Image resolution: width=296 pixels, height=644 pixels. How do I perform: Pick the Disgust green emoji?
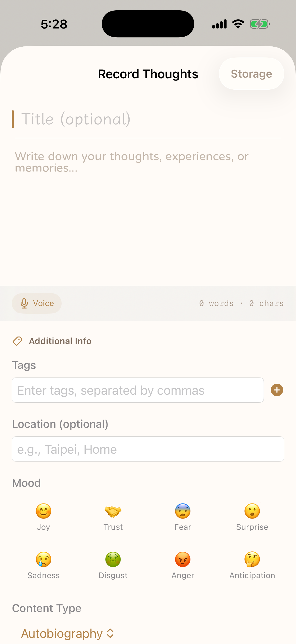click(113, 560)
